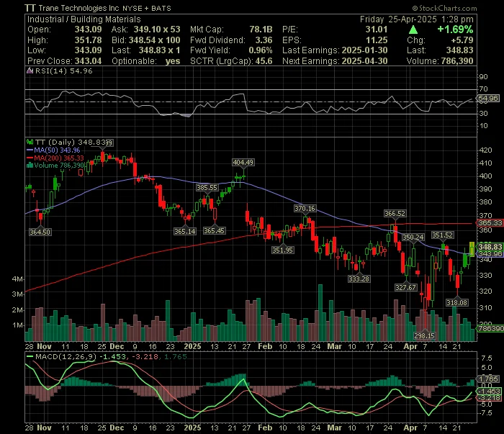The width and height of the screenshot is (504, 434).
Task: Click the Ask quote 349.10 x 53
Action: pos(157,30)
